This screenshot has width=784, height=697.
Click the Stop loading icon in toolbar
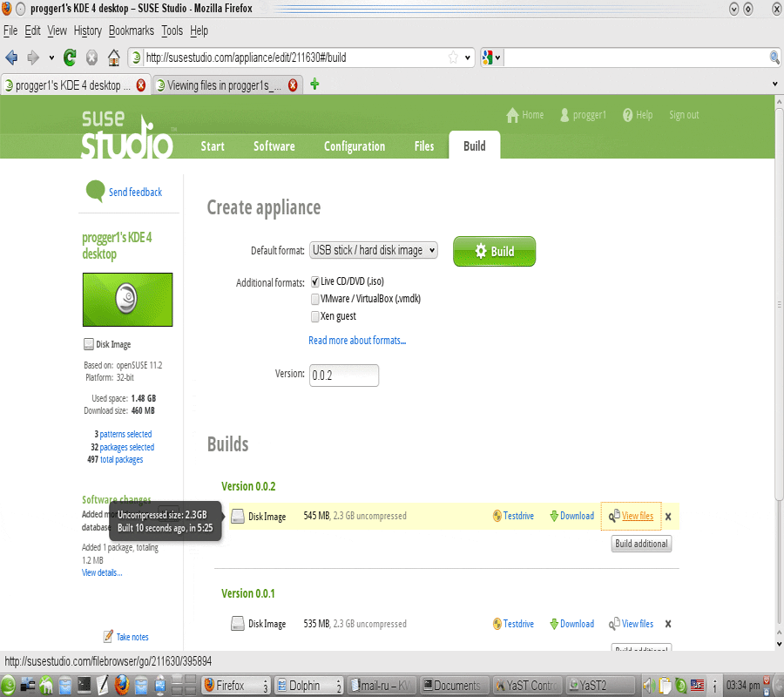coord(91,58)
